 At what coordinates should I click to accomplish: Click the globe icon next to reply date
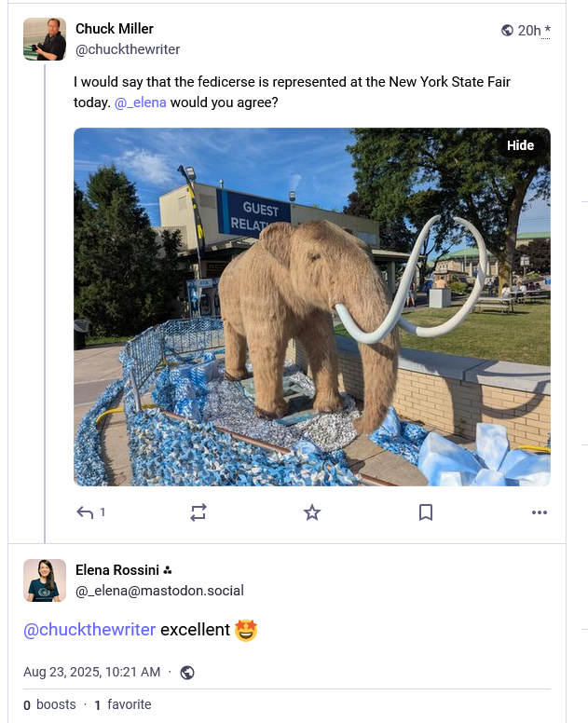(x=187, y=673)
